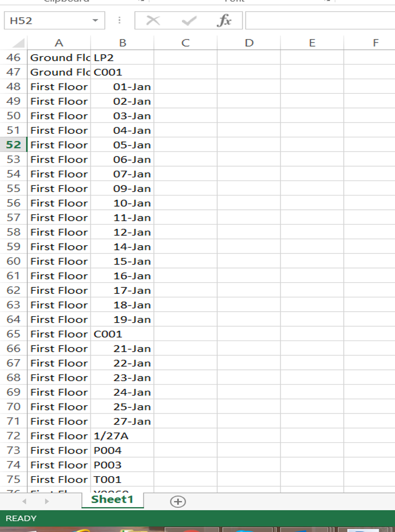The width and height of the screenshot is (395, 532).
Task: Select cell containing 1/27A
Action: (x=122, y=436)
